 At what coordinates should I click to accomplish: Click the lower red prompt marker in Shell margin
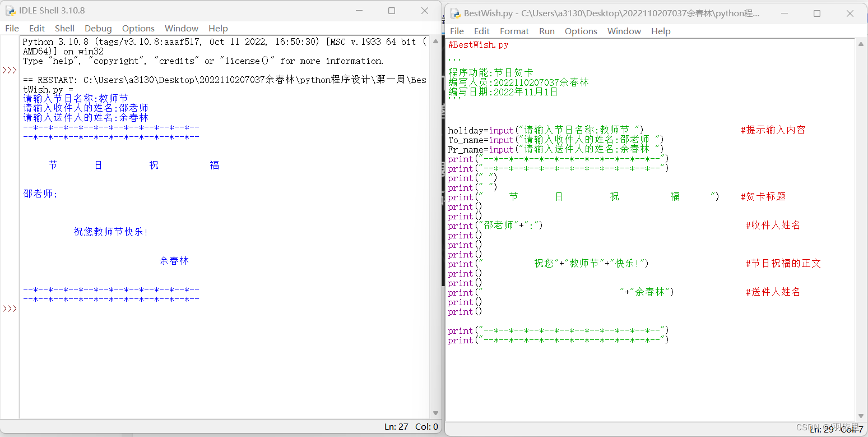tap(10, 308)
